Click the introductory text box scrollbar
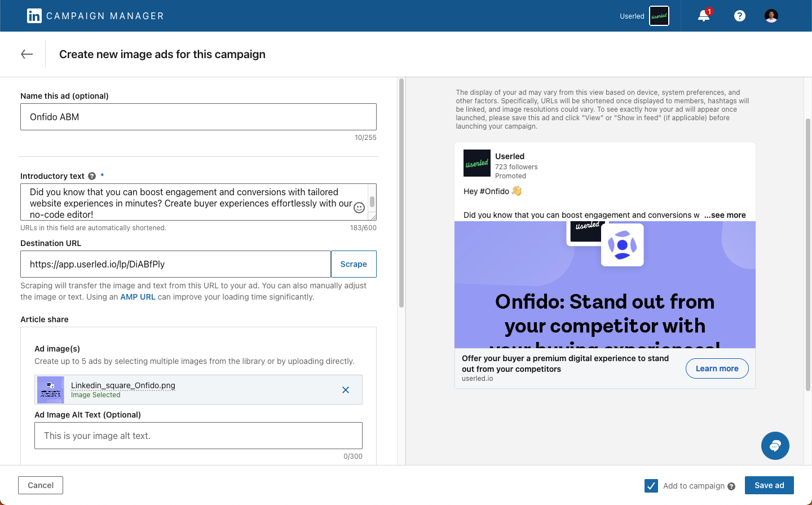812x505 pixels. pyautogui.click(x=372, y=201)
